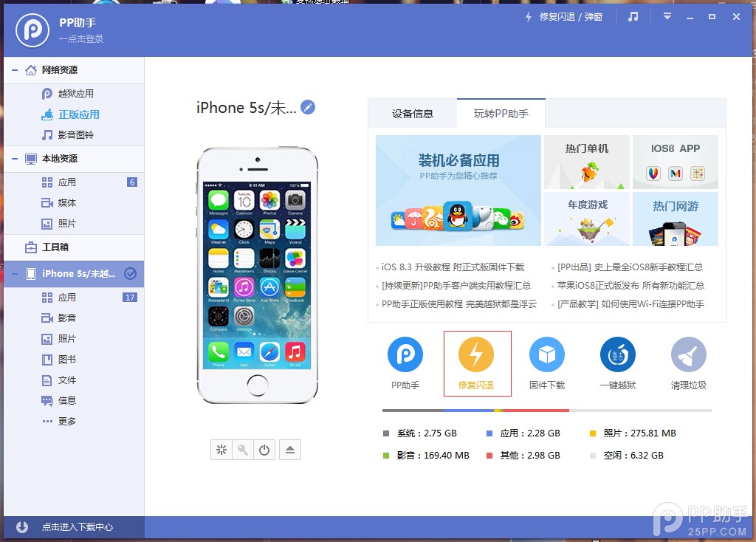Click the 修复闪退 lightning icon

pyautogui.click(x=476, y=355)
